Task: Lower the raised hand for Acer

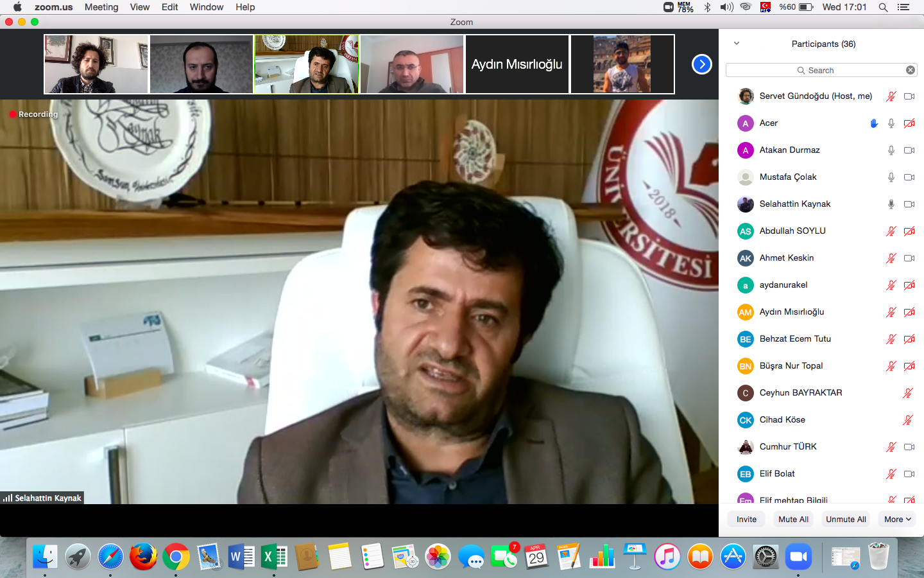Action: pyautogui.click(x=873, y=123)
